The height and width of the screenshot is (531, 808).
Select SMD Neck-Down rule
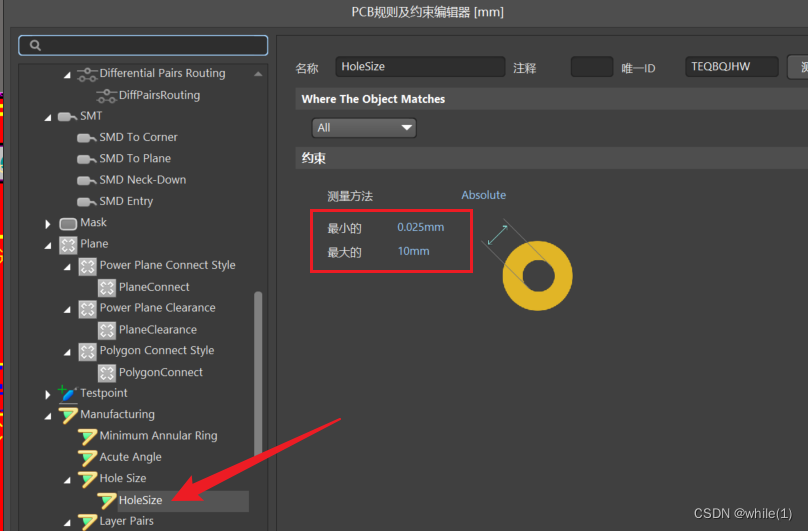coord(142,180)
